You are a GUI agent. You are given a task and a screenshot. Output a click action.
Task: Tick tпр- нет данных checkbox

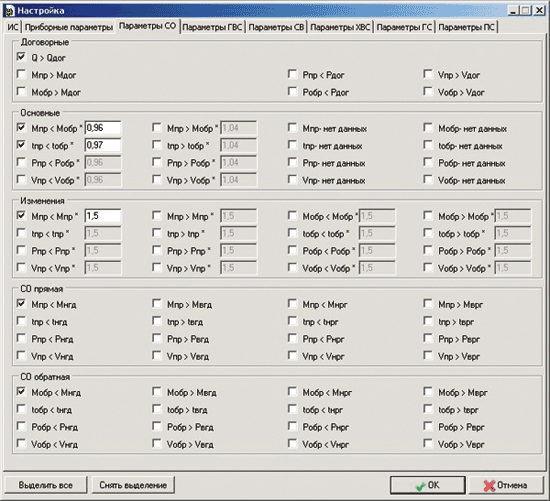pos(293,145)
